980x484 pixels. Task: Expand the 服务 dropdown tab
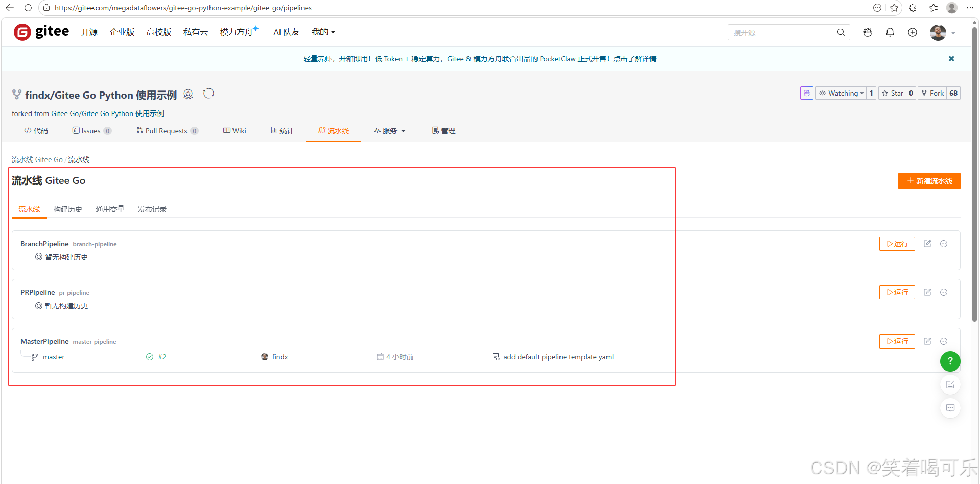pos(389,131)
